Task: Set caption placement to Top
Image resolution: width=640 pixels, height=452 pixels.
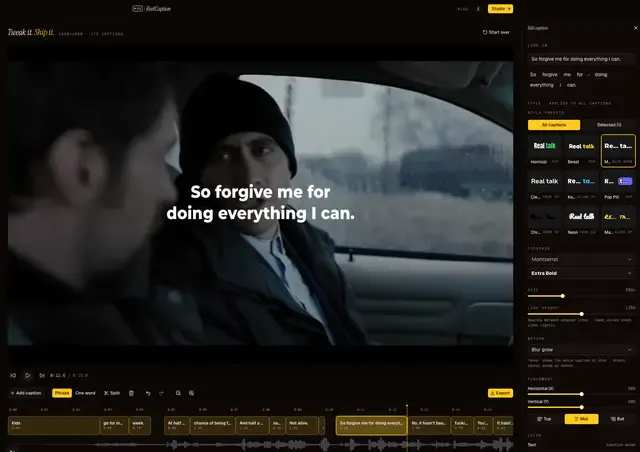Action: coord(544,419)
